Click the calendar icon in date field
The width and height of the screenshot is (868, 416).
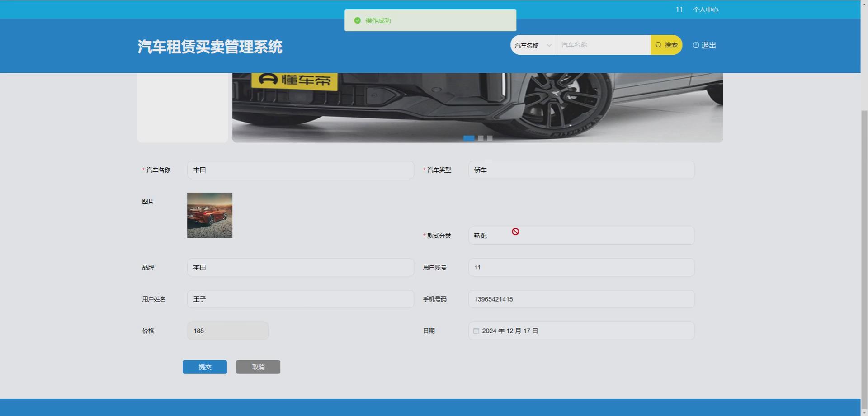coord(476,331)
